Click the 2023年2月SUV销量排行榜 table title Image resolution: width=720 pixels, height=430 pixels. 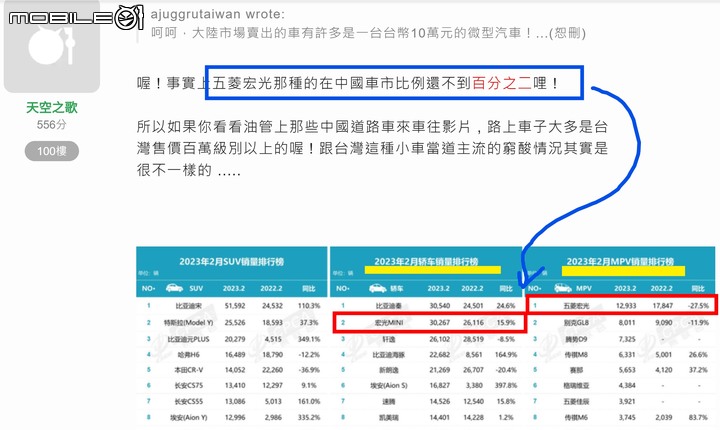click(231, 261)
